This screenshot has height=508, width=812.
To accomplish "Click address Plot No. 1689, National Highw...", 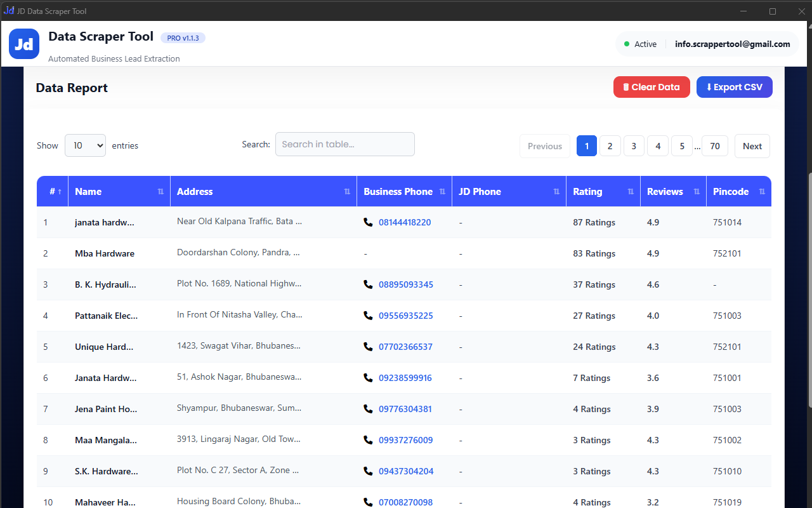I will [x=239, y=284].
